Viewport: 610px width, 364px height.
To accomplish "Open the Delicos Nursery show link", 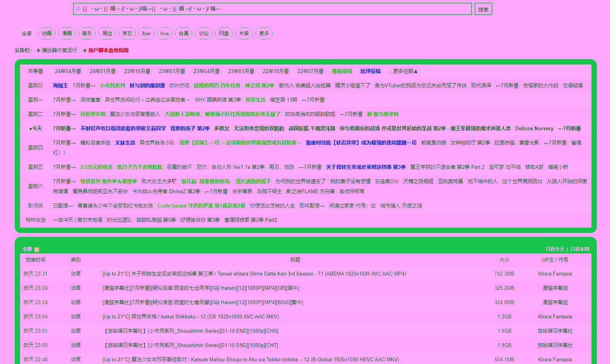I will click(x=534, y=129).
